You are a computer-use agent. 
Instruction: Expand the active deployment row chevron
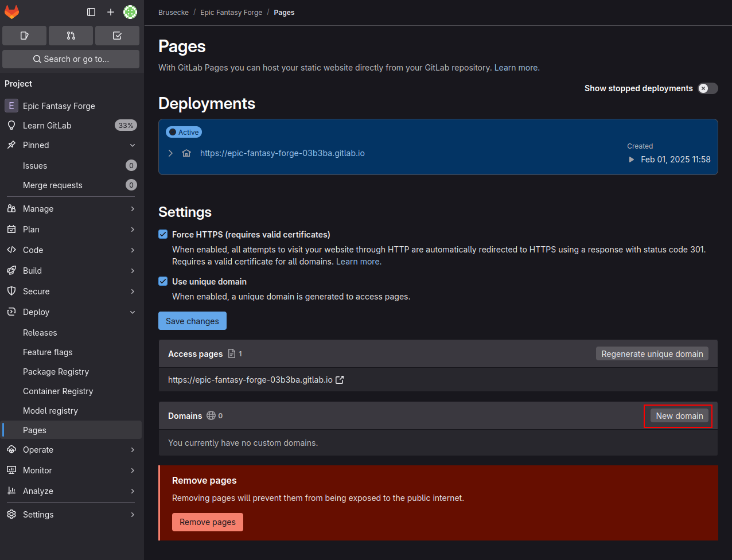click(170, 153)
